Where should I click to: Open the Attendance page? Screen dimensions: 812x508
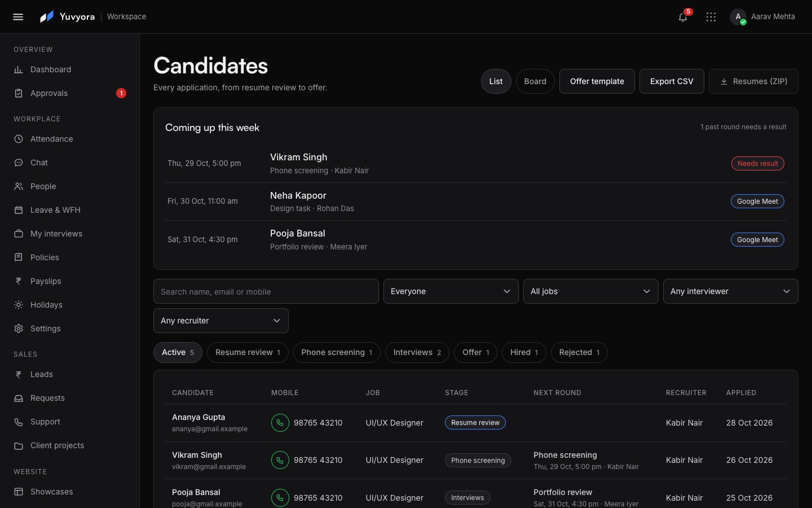pos(70,139)
